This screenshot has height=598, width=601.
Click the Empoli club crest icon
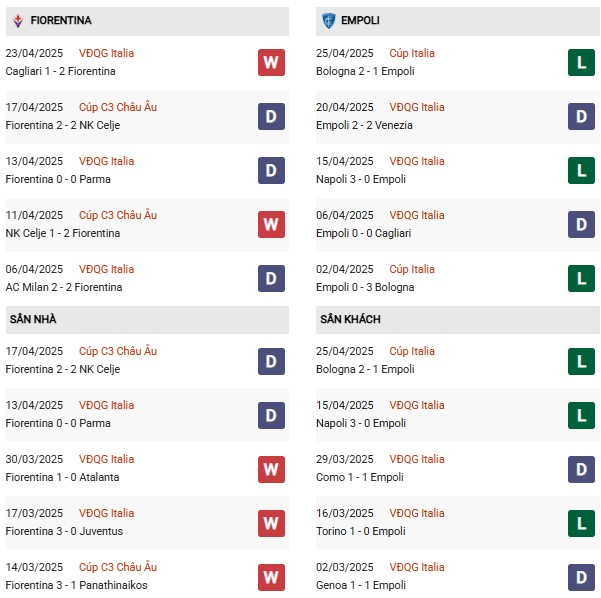tap(328, 20)
